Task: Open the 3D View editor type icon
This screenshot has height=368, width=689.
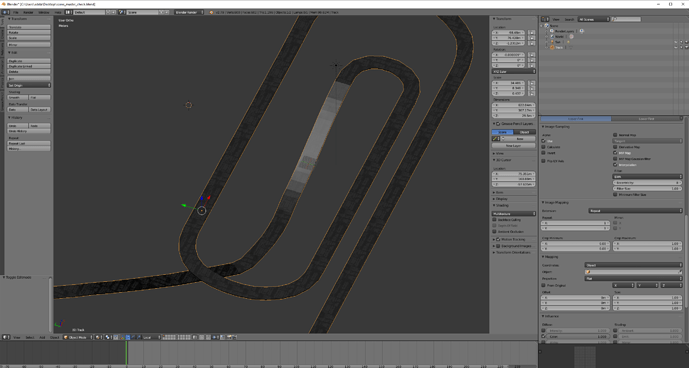Action: (x=6, y=337)
